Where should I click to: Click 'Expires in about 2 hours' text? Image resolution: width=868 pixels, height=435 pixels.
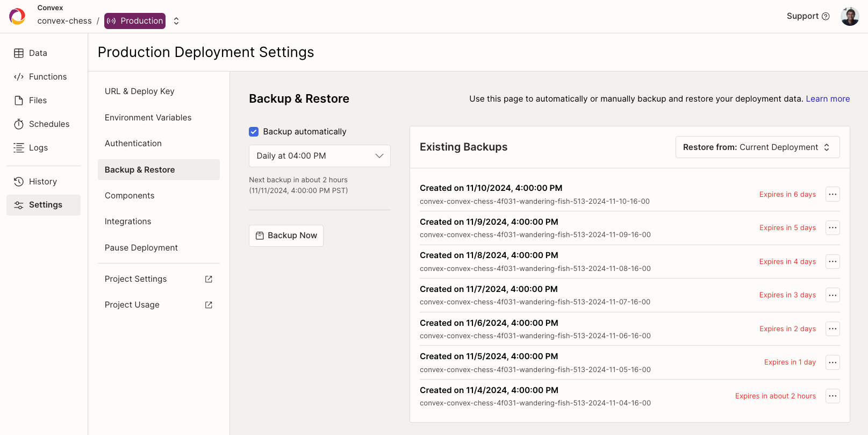tap(776, 396)
